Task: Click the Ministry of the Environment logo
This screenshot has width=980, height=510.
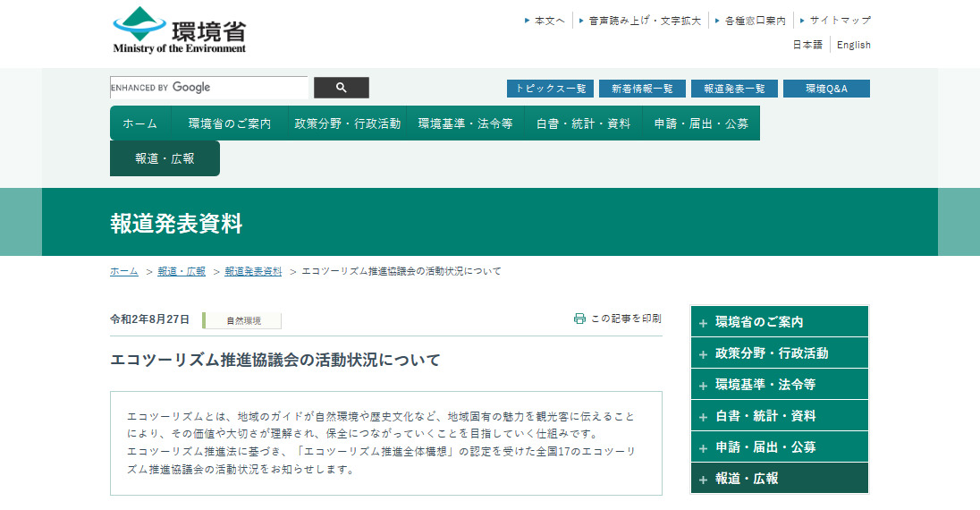Action: pos(179,31)
